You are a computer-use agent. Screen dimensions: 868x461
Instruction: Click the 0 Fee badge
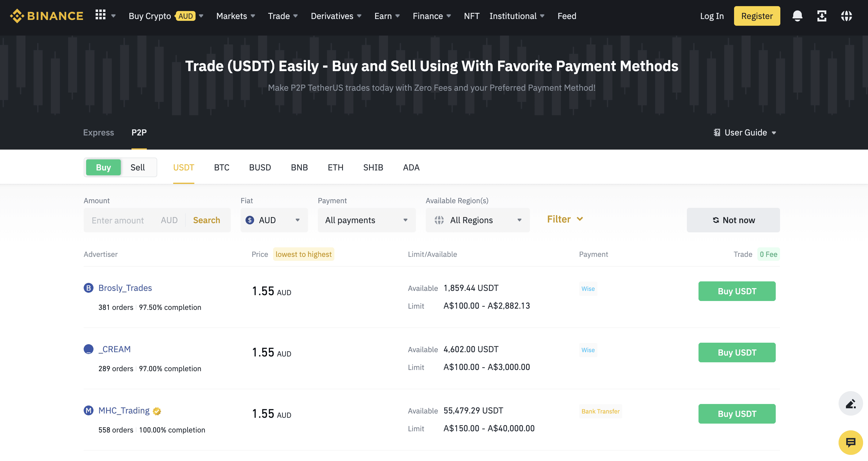(768, 254)
